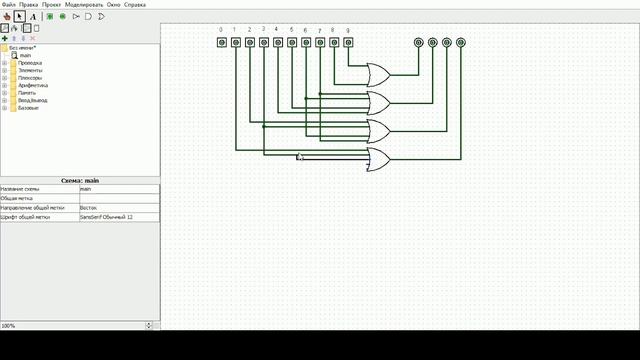Viewport: 640px width, 360px height.
Task: Click input pin labeled 0
Action: pos(222,42)
